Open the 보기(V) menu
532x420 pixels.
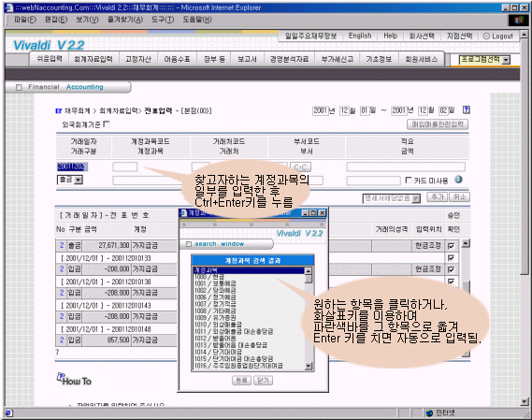point(87,20)
